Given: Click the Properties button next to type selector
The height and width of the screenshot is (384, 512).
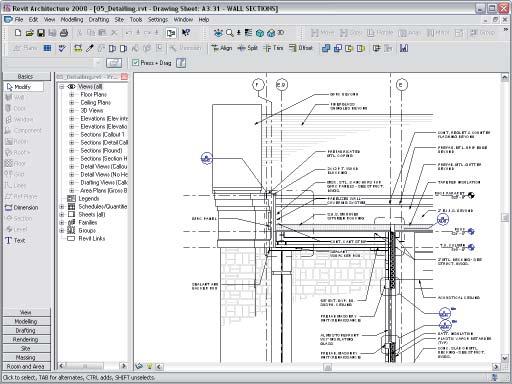Looking at the screenshot, I should pyautogui.click(x=114, y=63).
